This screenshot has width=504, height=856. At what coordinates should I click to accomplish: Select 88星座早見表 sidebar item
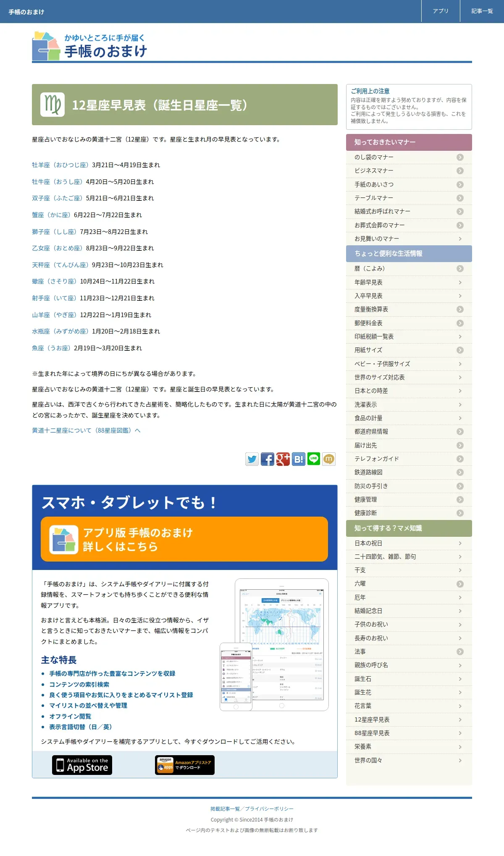point(409,733)
